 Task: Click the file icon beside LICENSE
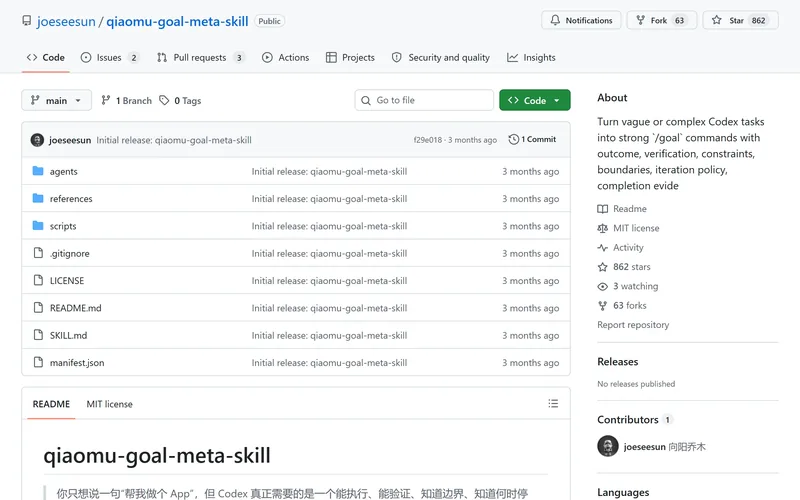(x=38, y=280)
